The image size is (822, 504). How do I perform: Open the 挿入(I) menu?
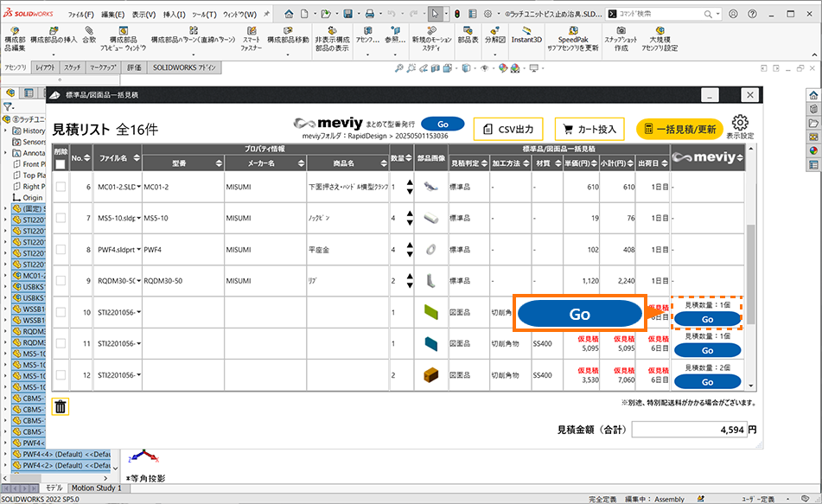click(174, 15)
